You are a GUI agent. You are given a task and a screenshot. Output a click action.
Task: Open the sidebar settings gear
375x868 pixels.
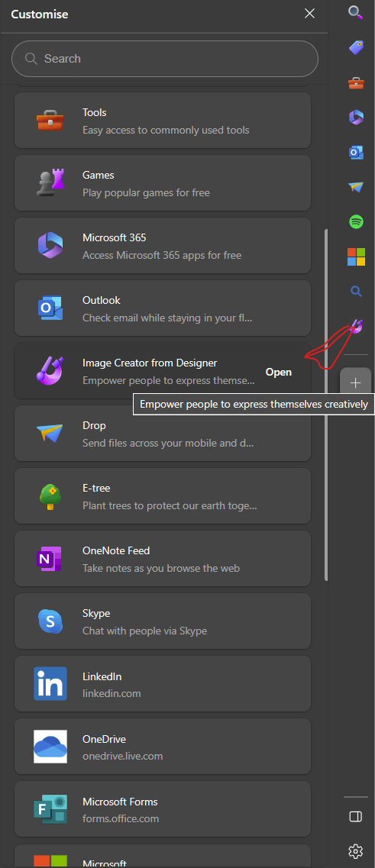[356, 850]
